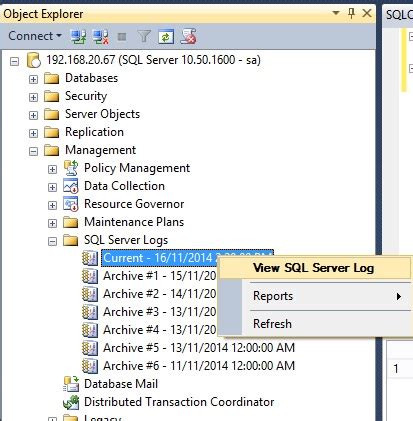Click the Database Mail icon

pos(71,384)
